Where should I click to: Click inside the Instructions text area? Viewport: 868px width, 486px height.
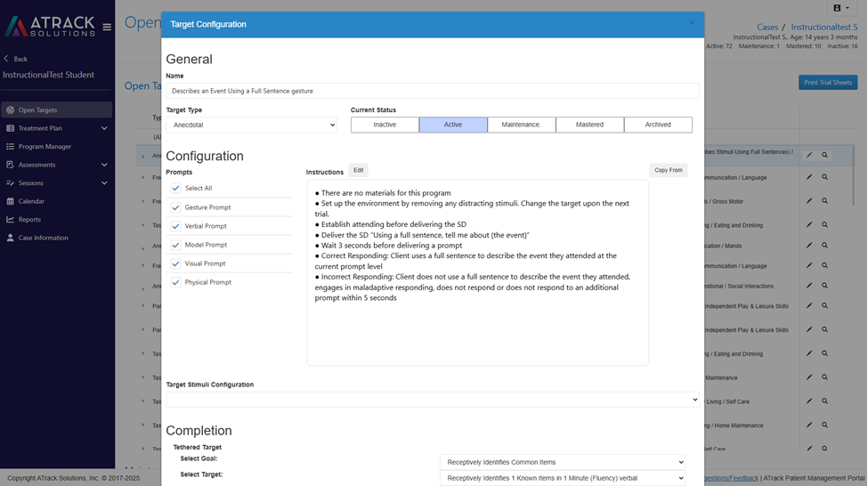click(478, 272)
